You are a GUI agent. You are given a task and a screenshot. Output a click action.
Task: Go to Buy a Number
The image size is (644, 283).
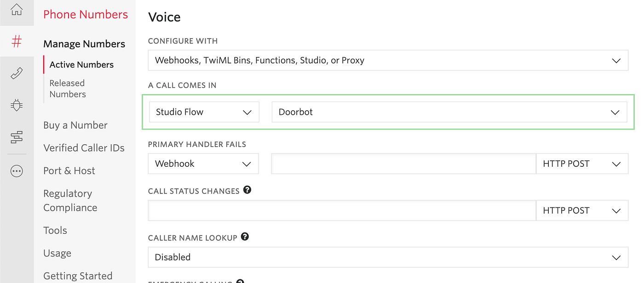tap(75, 125)
